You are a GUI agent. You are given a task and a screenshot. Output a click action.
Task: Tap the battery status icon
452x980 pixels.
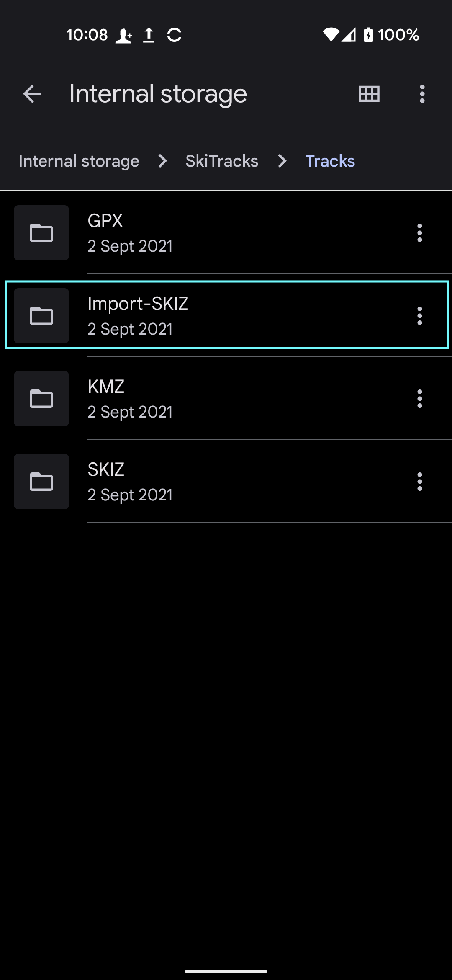(x=368, y=35)
